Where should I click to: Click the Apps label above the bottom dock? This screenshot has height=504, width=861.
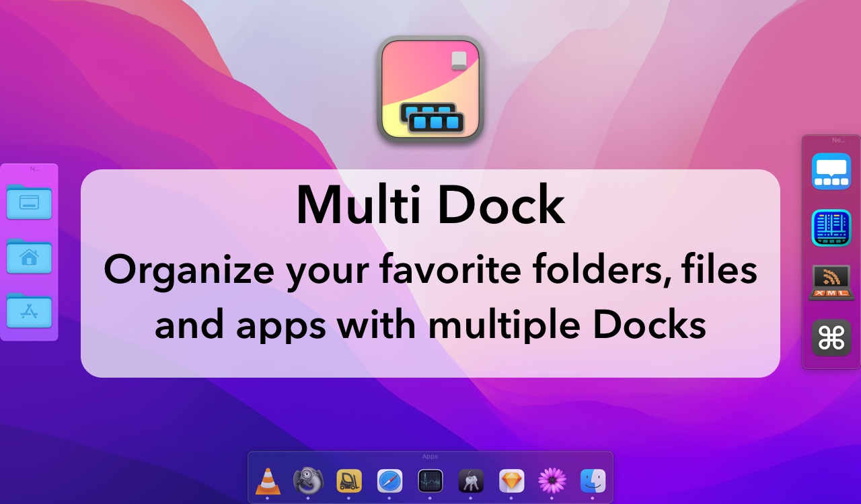click(x=430, y=456)
